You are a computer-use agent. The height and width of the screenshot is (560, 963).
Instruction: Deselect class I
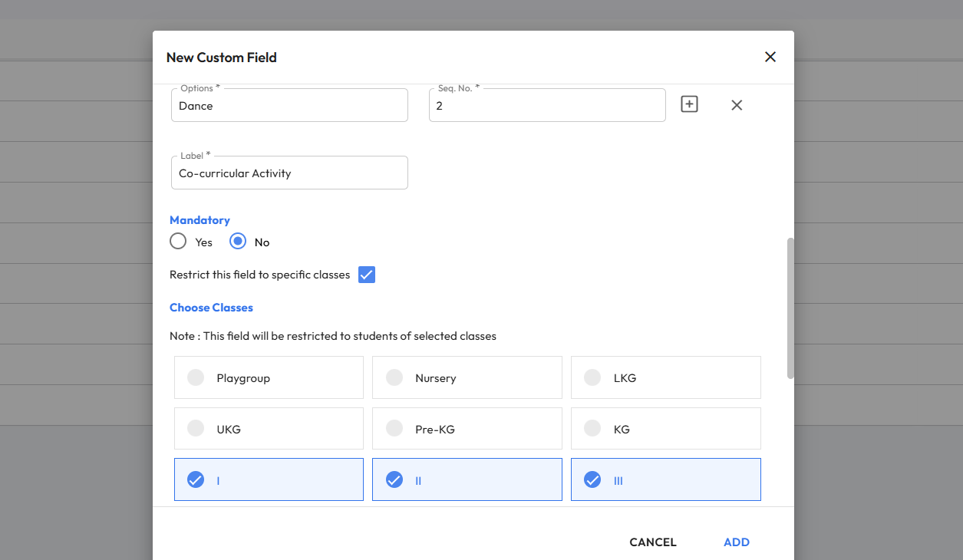(x=269, y=480)
